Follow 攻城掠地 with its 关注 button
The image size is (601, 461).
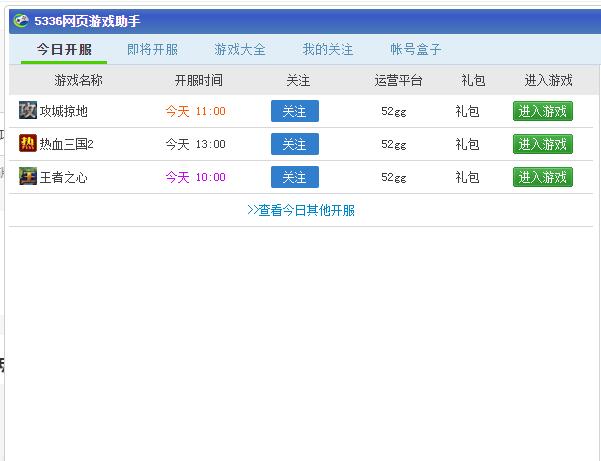point(295,111)
